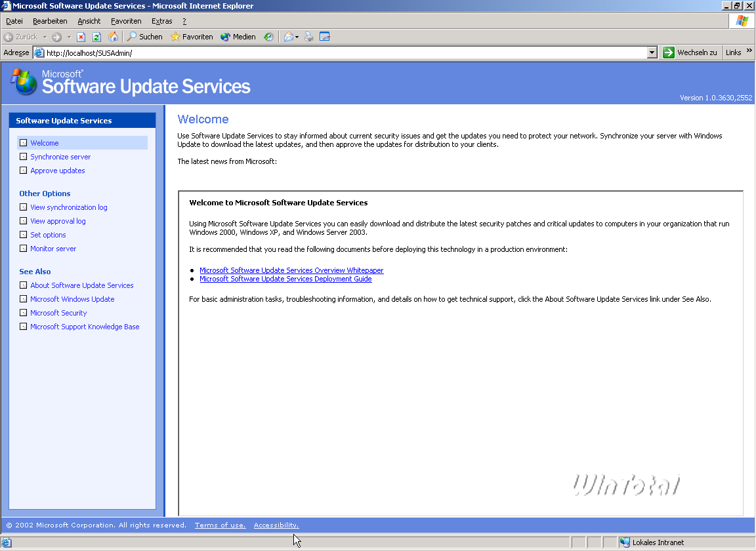
Task: Open the Favoriten menu in menu bar
Action: 126,21
